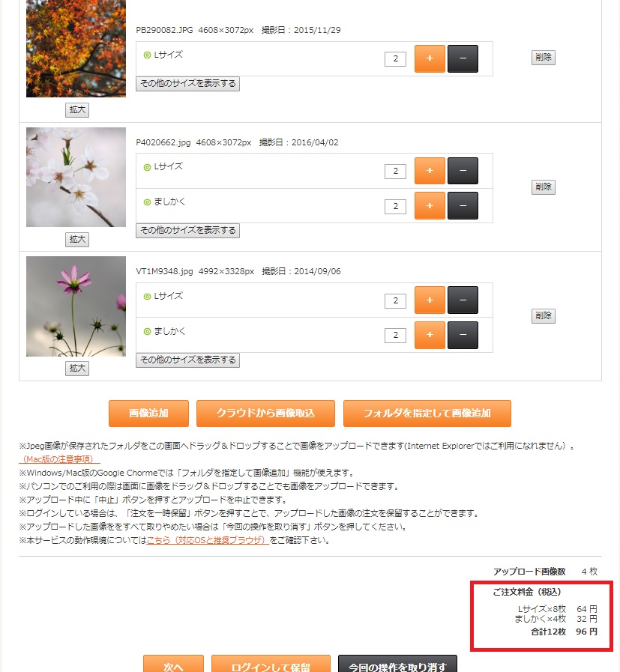Show other sizes for the autumn leaves photo
The image size is (620, 672).
pyautogui.click(x=188, y=84)
